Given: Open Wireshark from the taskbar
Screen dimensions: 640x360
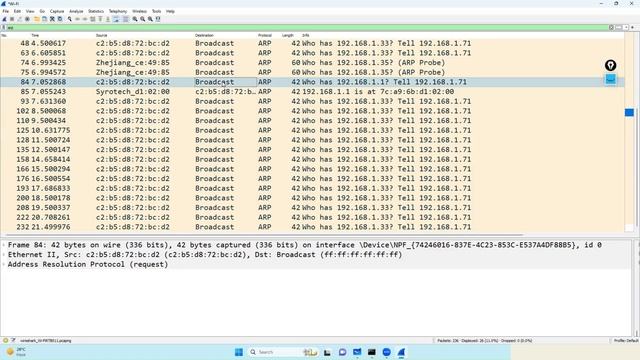Looking at the screenshot, I should 401,352.
